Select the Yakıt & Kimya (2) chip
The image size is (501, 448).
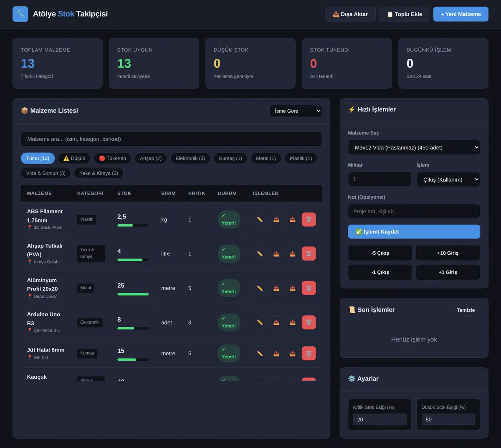[x=99, y=173]
